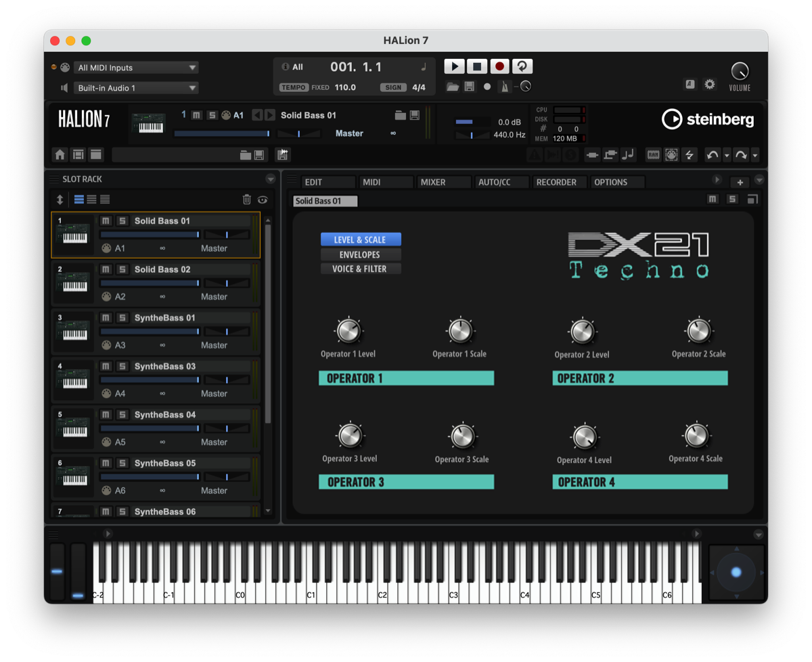Toggle slot rack eye visibility icon
The height and width of the screenshot is (662, 812).
[263, 200]
